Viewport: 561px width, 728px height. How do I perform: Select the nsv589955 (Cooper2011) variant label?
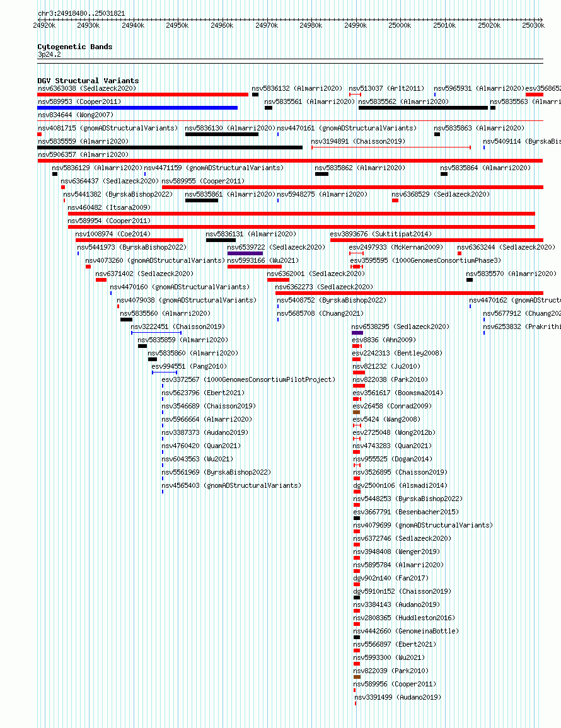point(203,181)
